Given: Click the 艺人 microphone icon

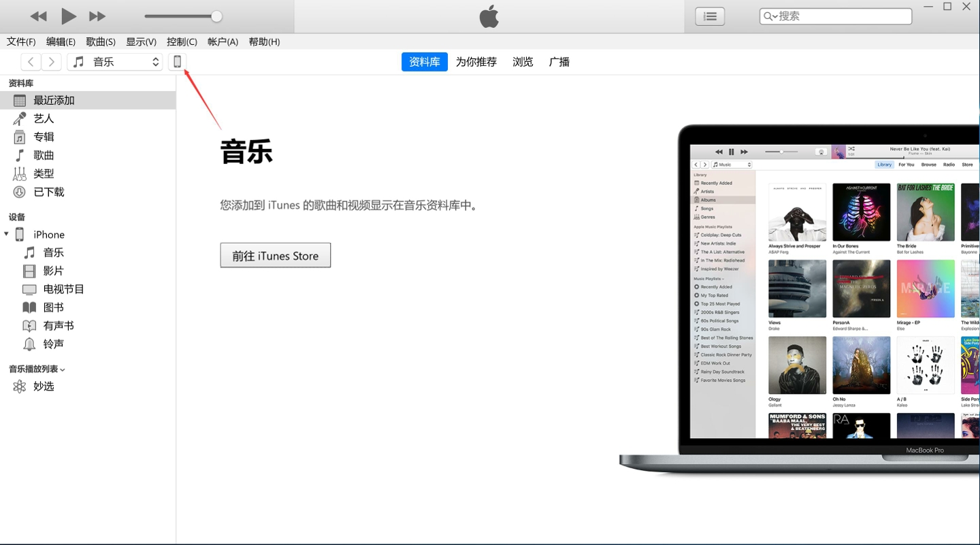Looking at the screenshot, I should click(20, 118).
